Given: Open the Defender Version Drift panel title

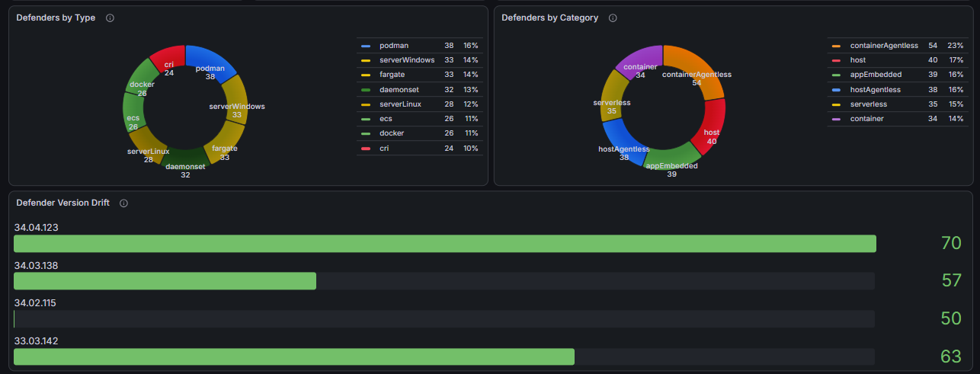Looking at the screenshot, I should tap(62, 203).
